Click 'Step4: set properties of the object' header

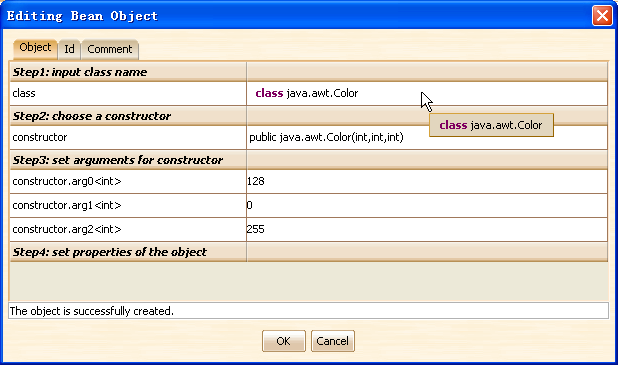[128, 252]
